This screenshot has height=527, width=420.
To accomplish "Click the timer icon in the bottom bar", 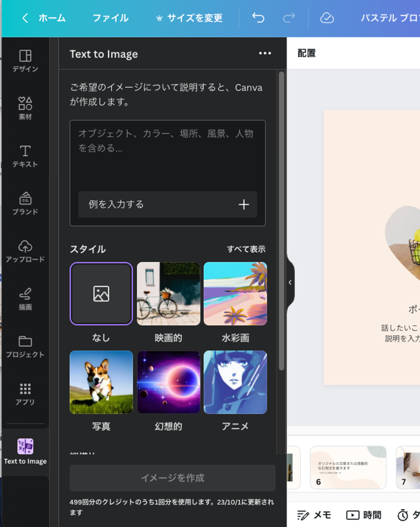I will click(x=403, y=515).
